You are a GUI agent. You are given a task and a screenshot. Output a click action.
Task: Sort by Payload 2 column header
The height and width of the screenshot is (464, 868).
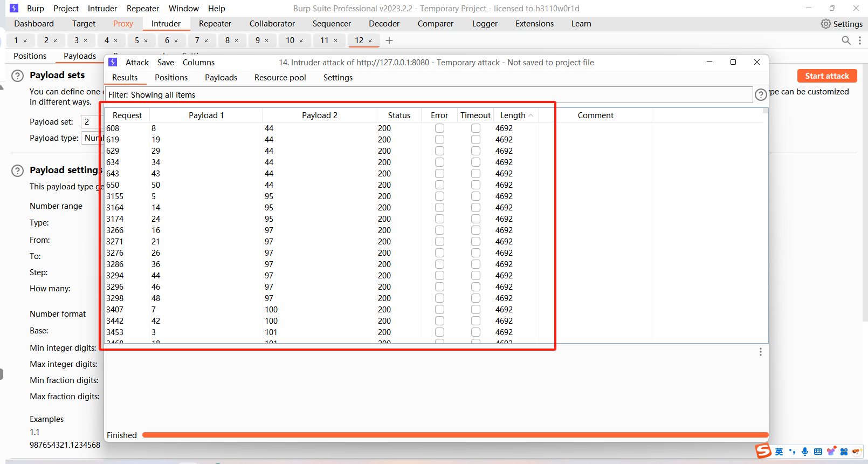pyautogui.click(x=320, y=115)
